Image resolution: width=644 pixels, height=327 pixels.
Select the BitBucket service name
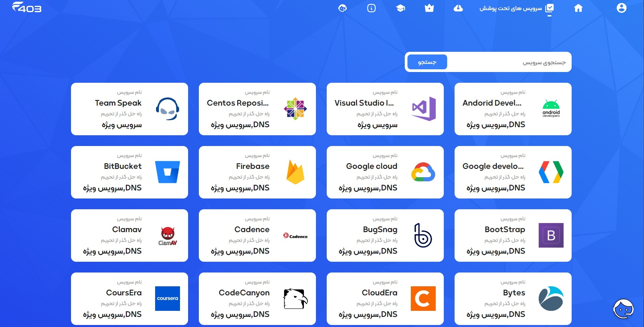(x=123, y=166)
